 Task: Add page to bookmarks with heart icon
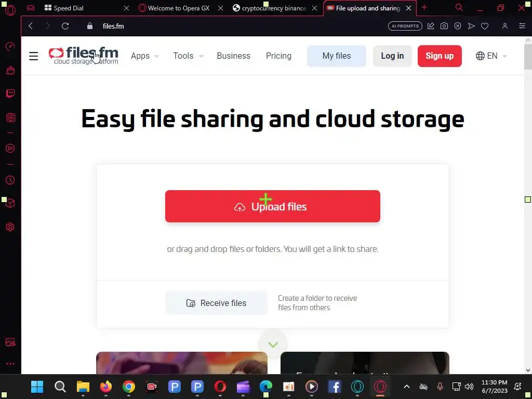click(485, 26)
